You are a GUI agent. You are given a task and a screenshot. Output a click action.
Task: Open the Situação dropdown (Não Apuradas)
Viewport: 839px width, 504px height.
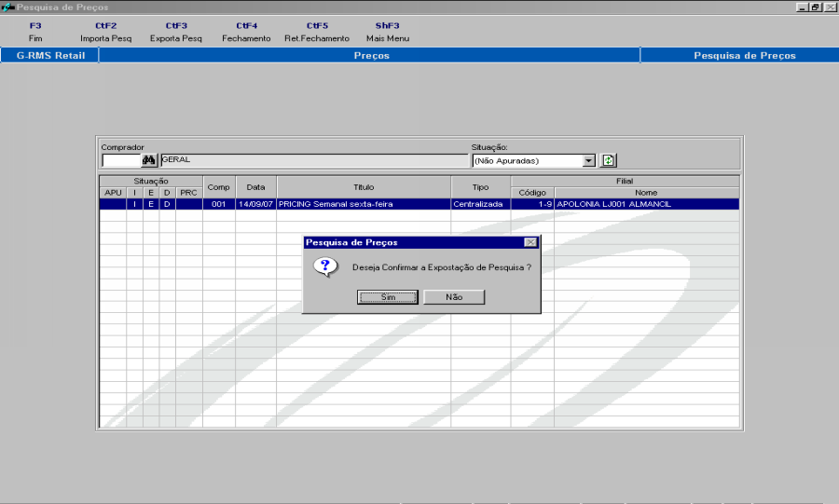[588, 161]
